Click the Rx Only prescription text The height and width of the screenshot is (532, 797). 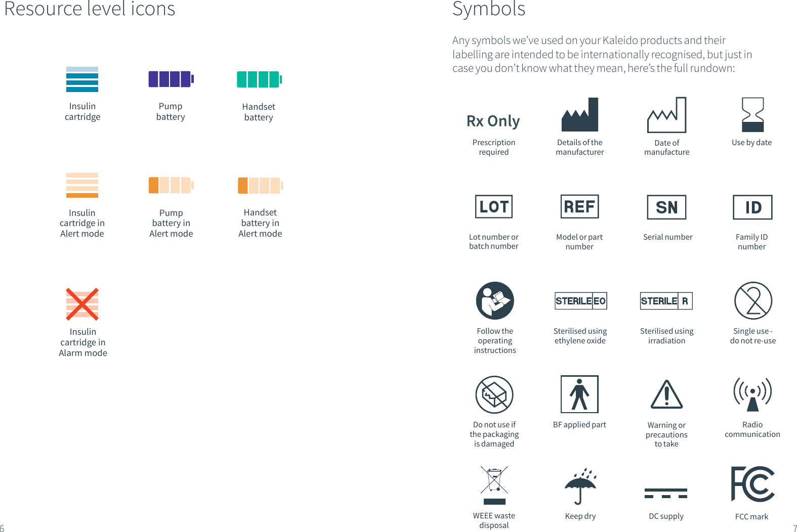click(493, 121)
